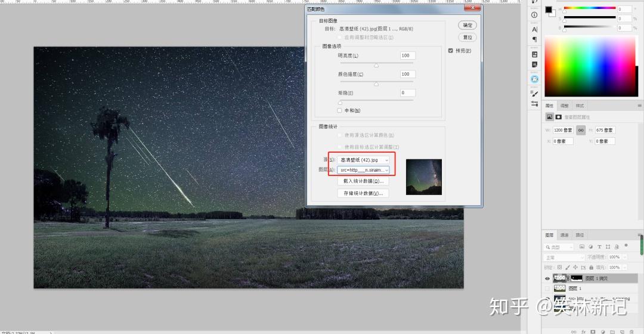Open the Paragraph panel icon

[534, 39]
